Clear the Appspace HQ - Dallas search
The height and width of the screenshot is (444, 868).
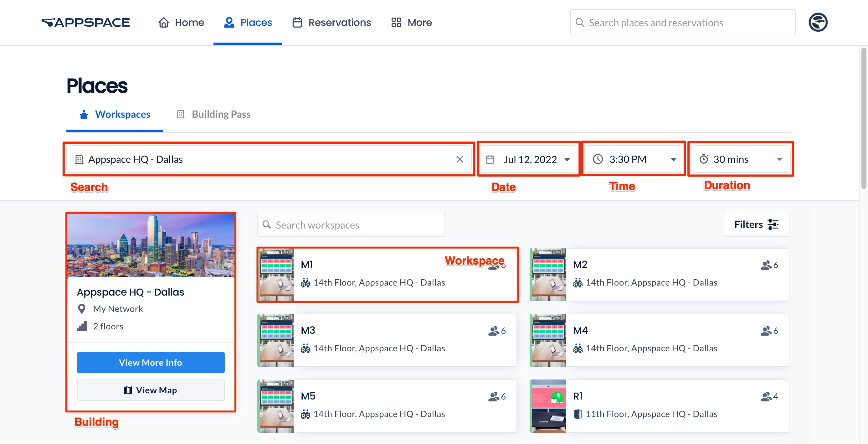point(460,159)
